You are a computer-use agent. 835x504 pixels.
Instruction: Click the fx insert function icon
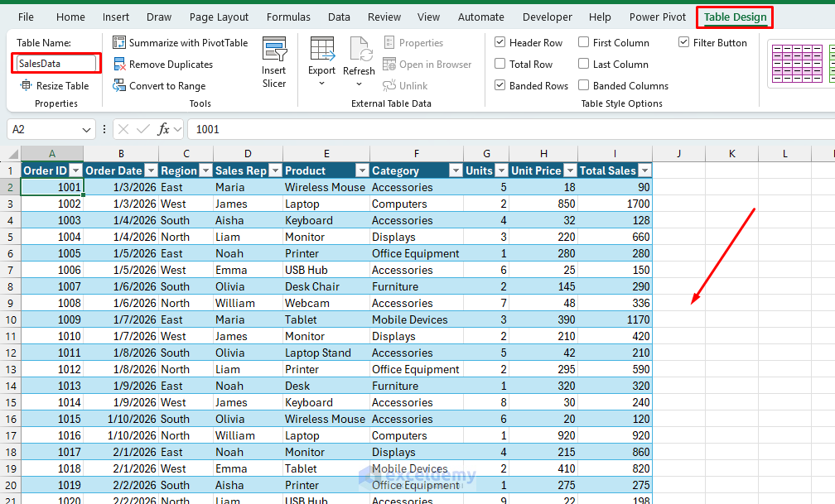click(x=163, y=129)
